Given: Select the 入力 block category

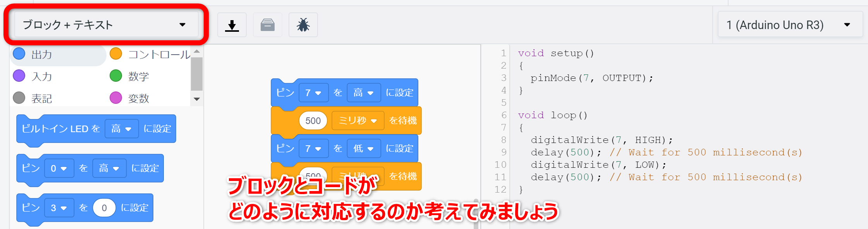Looking at the screenshot, I should [33, 76].
